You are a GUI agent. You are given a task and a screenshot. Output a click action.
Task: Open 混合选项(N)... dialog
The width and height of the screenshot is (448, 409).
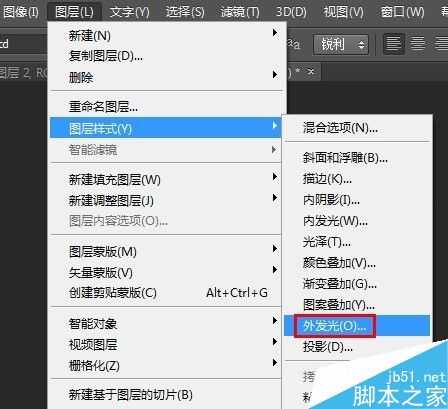[x=357, y=127]
